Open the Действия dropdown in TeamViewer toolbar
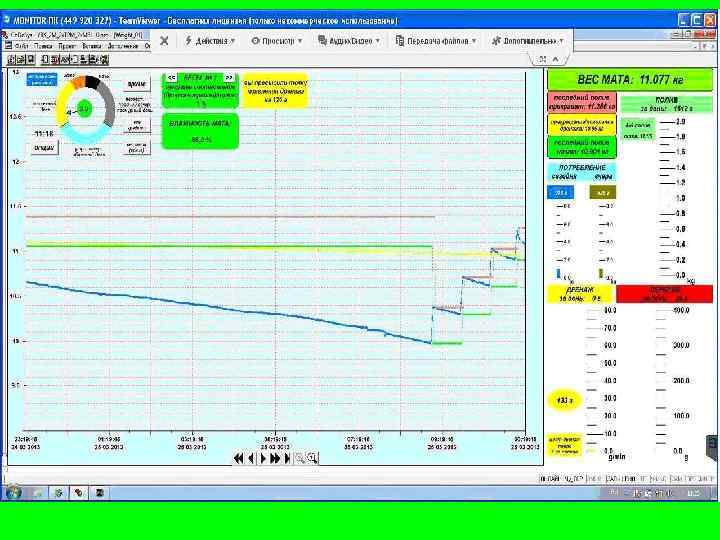The width and height of the screenshot is (720, 540). [x=210, y=41]
